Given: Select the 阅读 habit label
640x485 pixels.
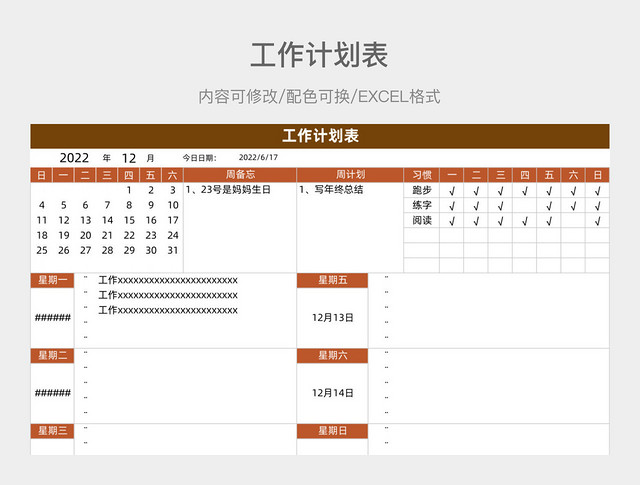Looking at the screenshot, I should click(422, 220).
